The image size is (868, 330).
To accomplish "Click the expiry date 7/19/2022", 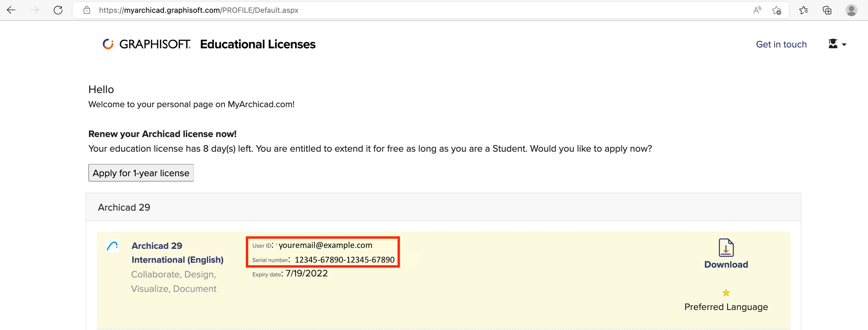I will [306, 273].
